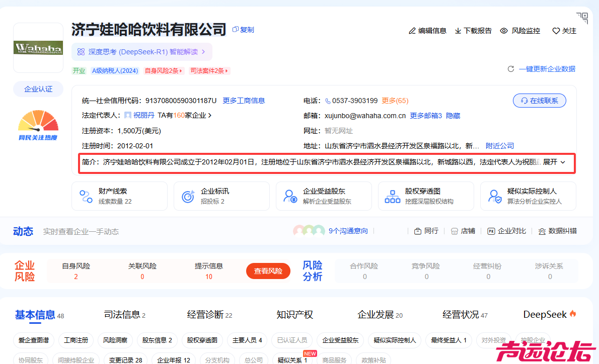Click the 同行 icon
Viewport: 599px width, 364px height.
pyautogui.click(x=418, y=231)
